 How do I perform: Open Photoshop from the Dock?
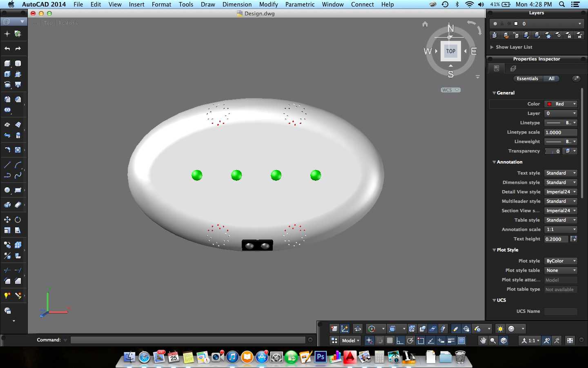pos(321,357)
